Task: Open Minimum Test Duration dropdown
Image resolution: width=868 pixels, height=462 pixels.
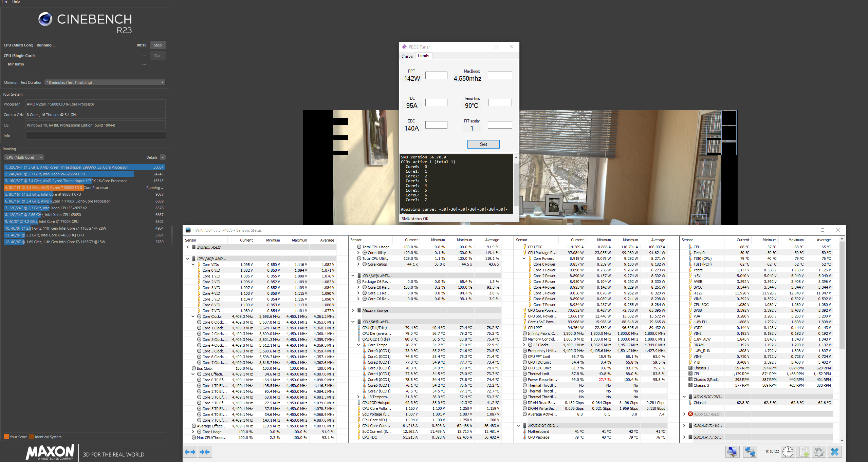Action: [x=105, y=82]
